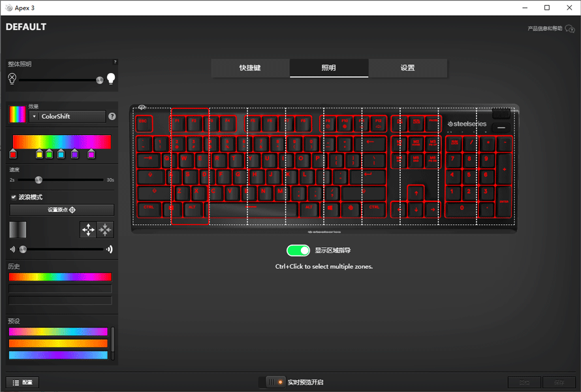Apply the magenta-to-purple rainbow preset under 预设
581x392 pixels.
click(58, 331)
